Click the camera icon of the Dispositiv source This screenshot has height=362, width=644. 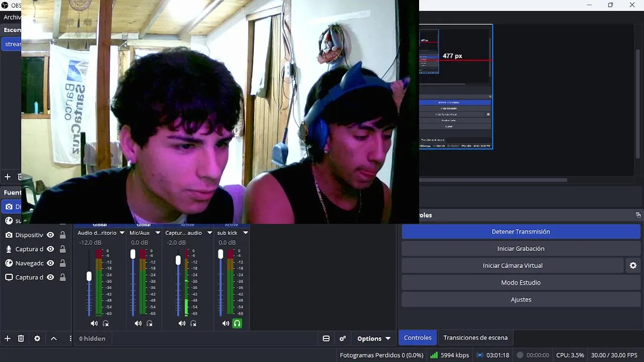click(9, 235)
